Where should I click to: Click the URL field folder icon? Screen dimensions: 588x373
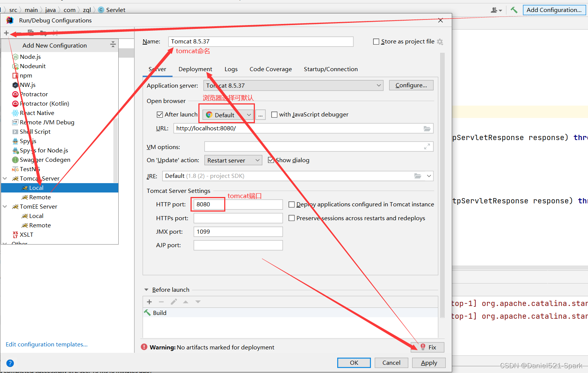[x=427, y=128]
